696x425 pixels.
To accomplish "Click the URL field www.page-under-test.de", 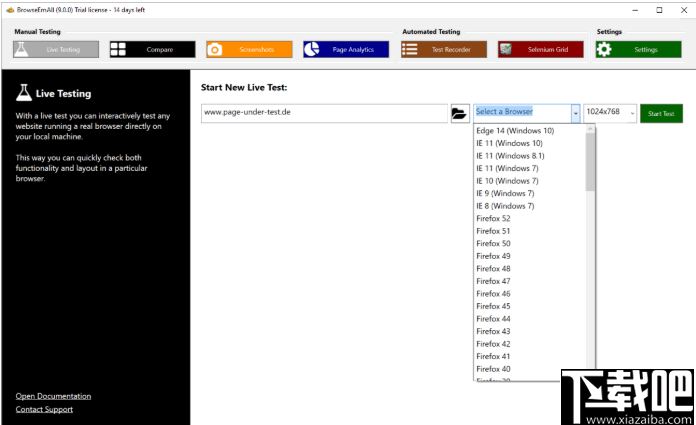I will (324, 113).
